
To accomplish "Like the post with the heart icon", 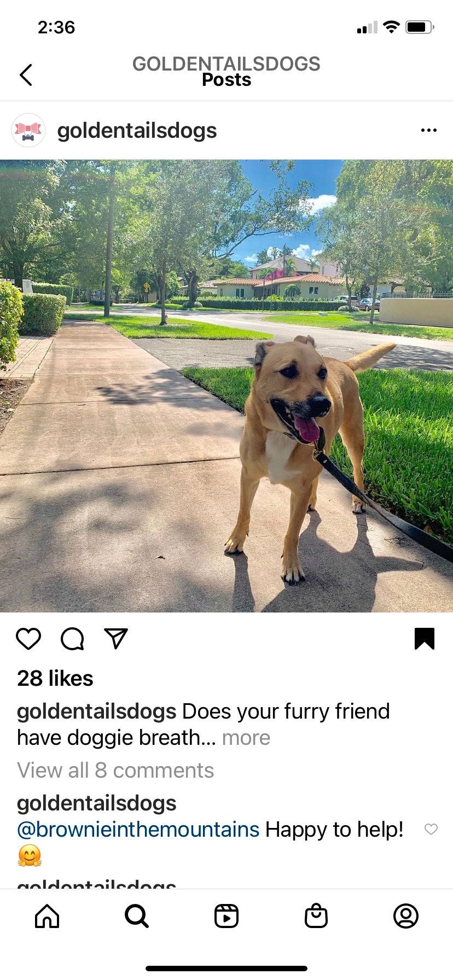I will (28, 638).
